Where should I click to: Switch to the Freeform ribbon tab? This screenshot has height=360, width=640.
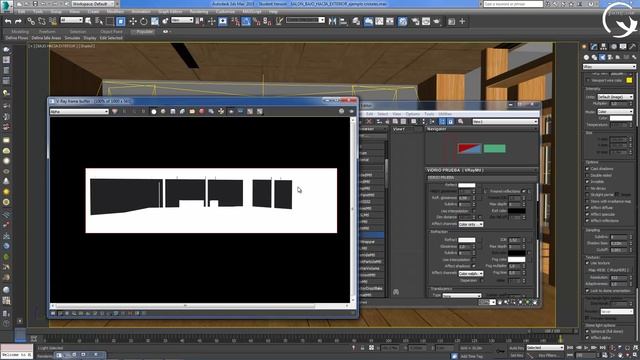[x=47, y=31]
